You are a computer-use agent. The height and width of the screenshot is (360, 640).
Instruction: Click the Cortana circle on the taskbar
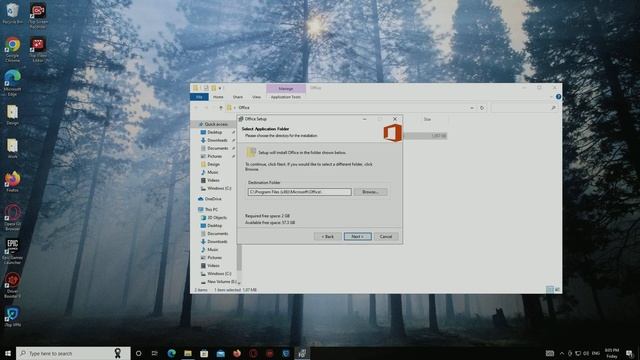(x=138, y=353)
